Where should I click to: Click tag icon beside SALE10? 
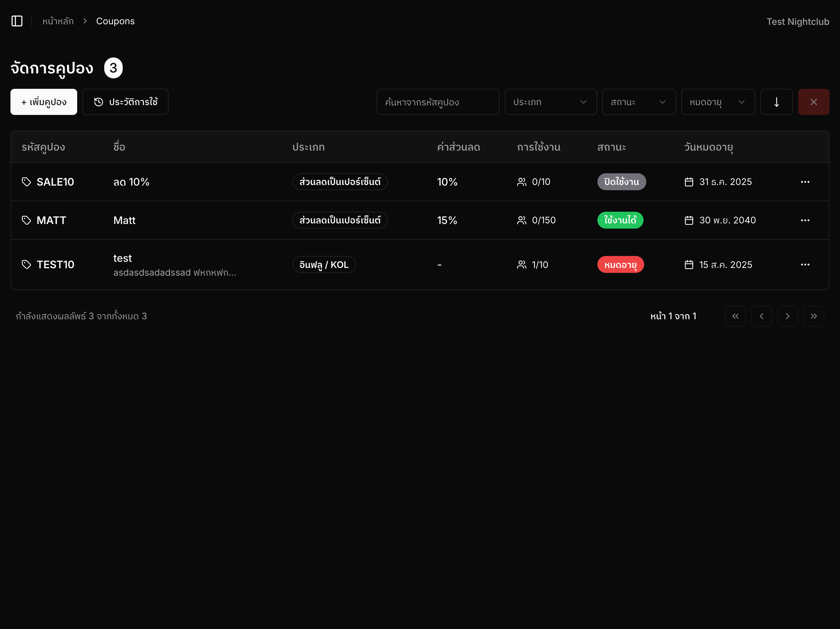pyautogui.click(x=26, y=182)
